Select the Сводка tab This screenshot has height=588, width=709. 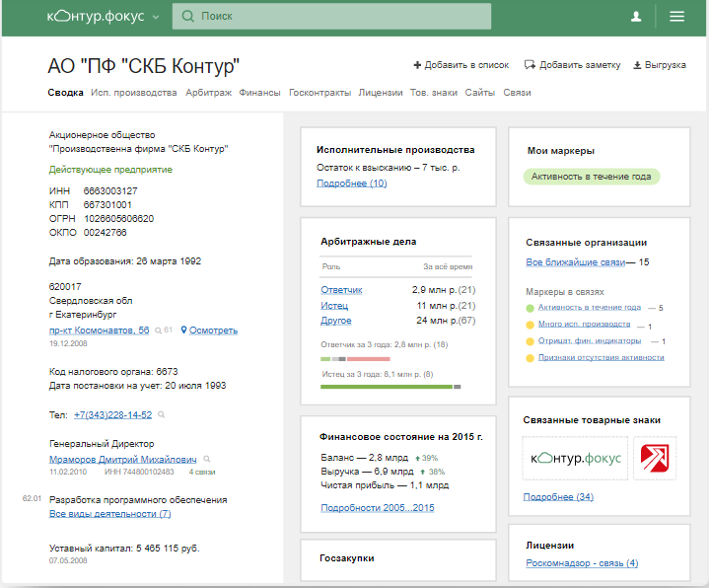(65, 93)
